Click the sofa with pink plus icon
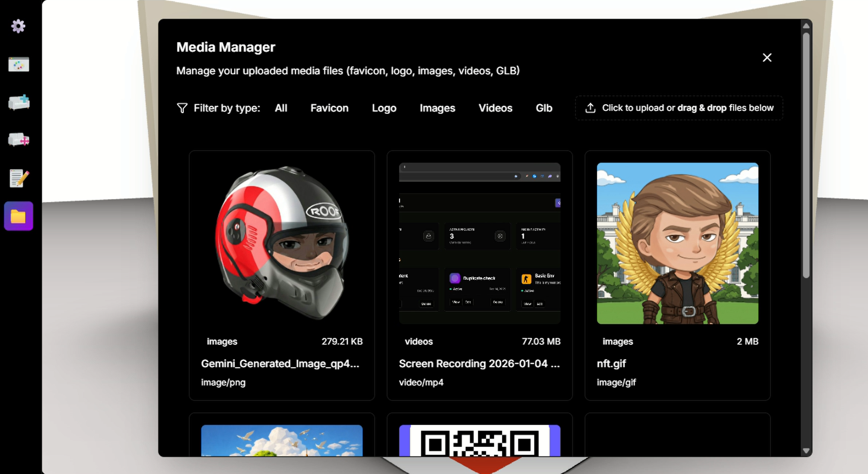 pyautogui.click(x=19, y=140)
